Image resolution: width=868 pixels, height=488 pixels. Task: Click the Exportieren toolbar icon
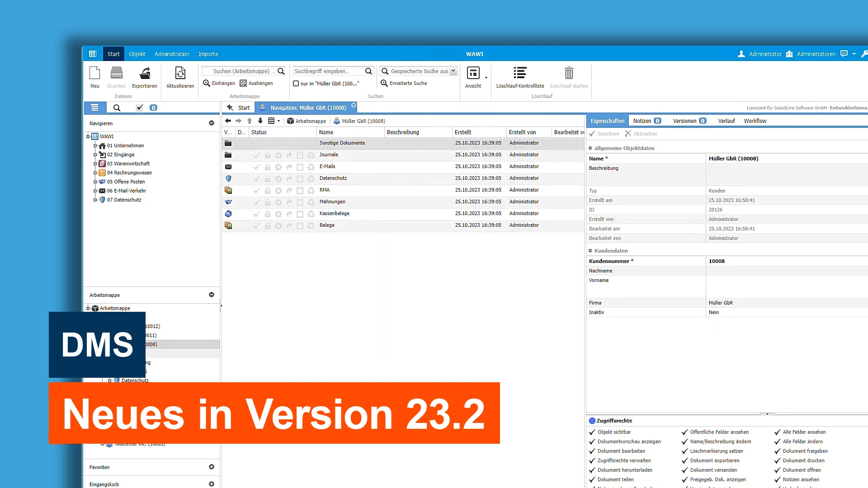[145, 74]
